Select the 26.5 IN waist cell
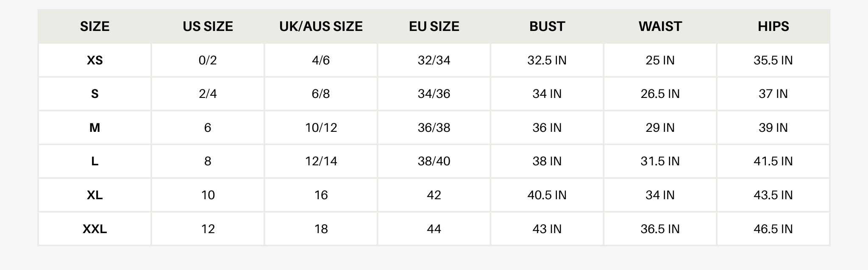 coord(660,94)
